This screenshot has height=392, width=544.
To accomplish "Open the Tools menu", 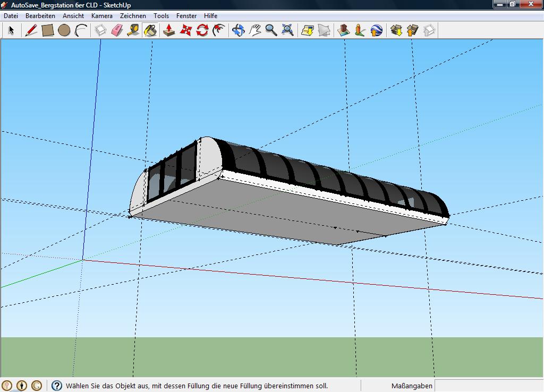I will (x=161, y=15).
